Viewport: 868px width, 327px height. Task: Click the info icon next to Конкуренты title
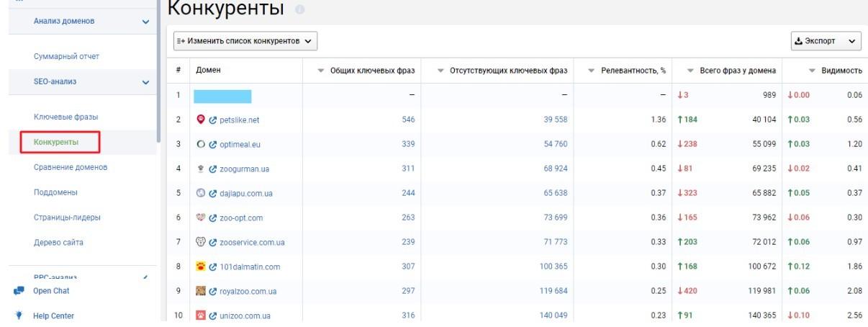click(299, 10)
